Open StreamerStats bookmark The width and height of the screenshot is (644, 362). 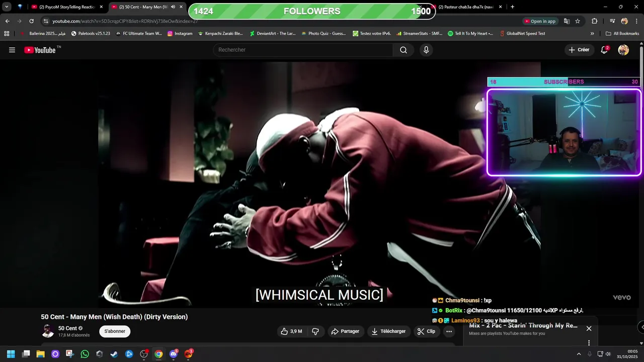tap(420, 34)
